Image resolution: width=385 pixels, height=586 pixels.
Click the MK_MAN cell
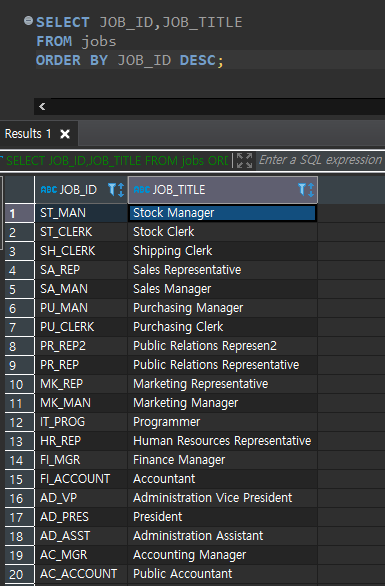tap(81, 403)
